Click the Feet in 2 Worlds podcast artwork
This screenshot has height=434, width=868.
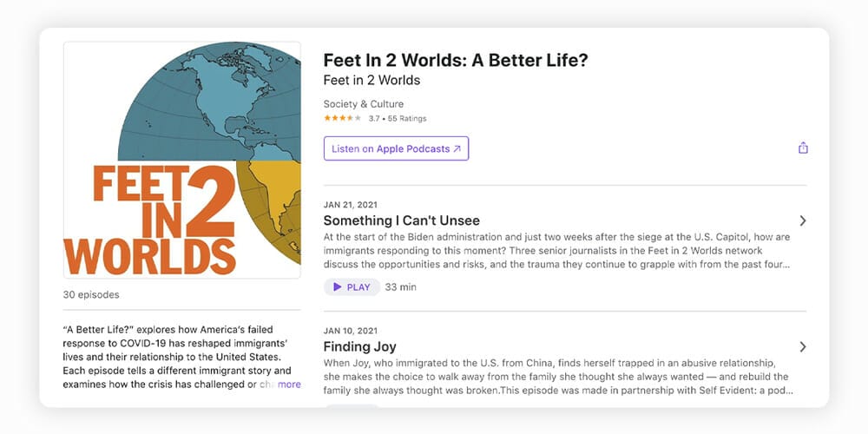point(182,160)
